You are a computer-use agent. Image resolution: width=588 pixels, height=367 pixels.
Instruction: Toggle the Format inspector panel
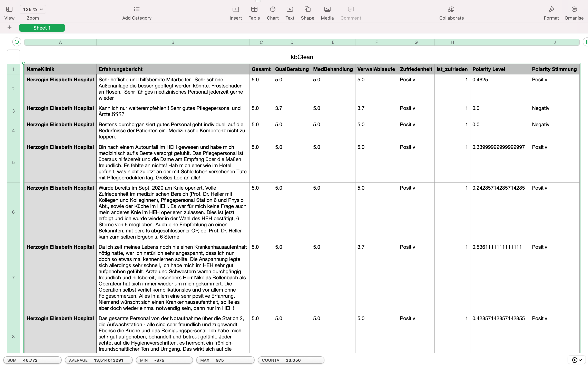coord(551,9)
